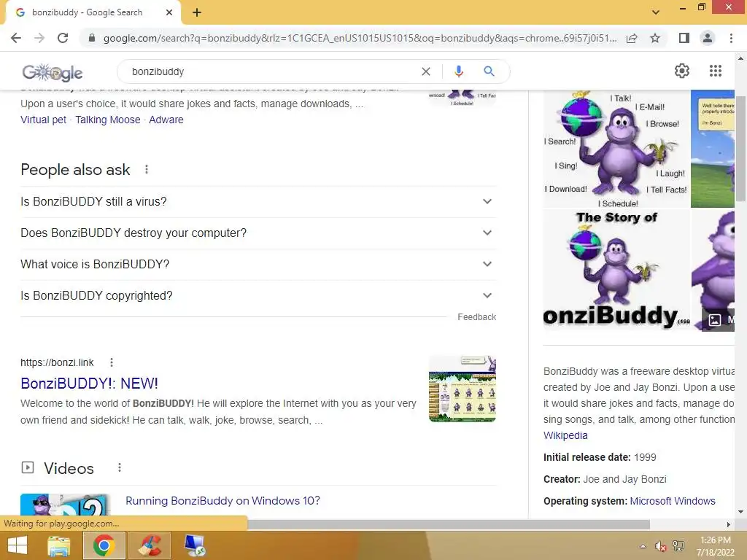Open Virtual pet link

[43, 120]
